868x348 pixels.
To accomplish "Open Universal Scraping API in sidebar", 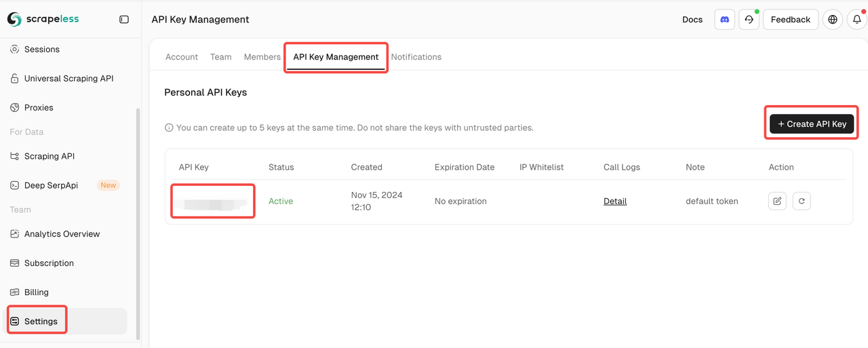I will pos(68,79).
